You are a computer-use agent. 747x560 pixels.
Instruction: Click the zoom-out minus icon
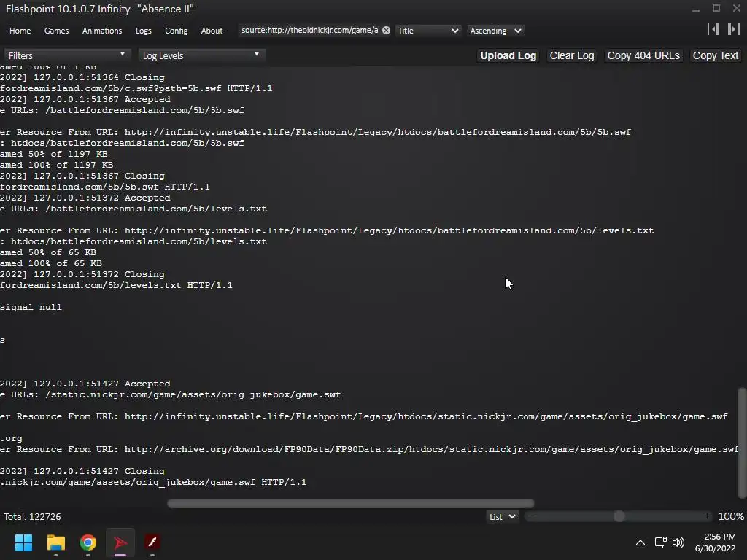click(x=531, y=517)
